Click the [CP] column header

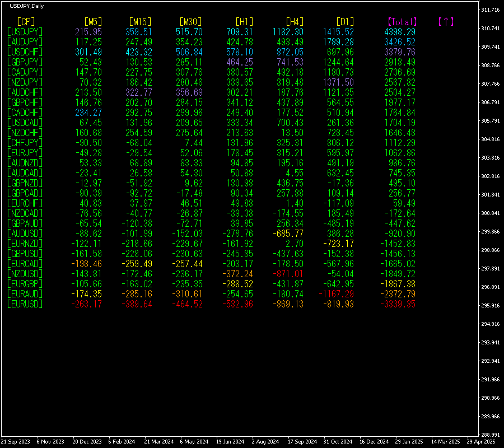(x=26, y=22)
